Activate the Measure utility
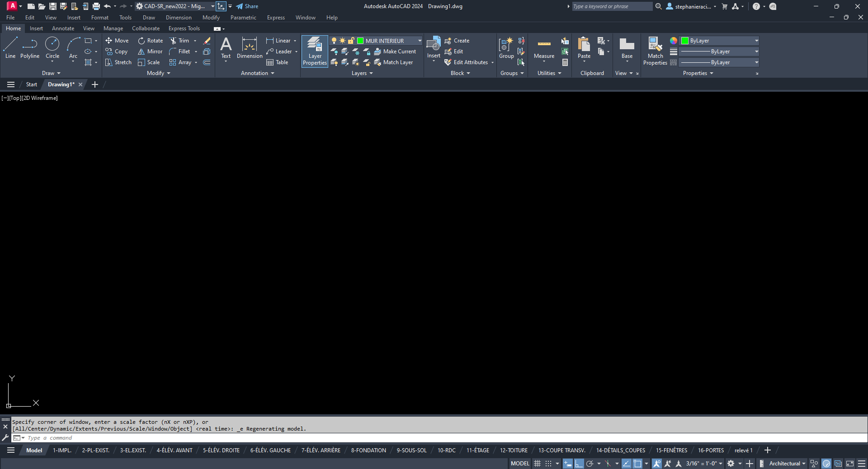The width and height of the screenshot is (868, 469). 544,48
